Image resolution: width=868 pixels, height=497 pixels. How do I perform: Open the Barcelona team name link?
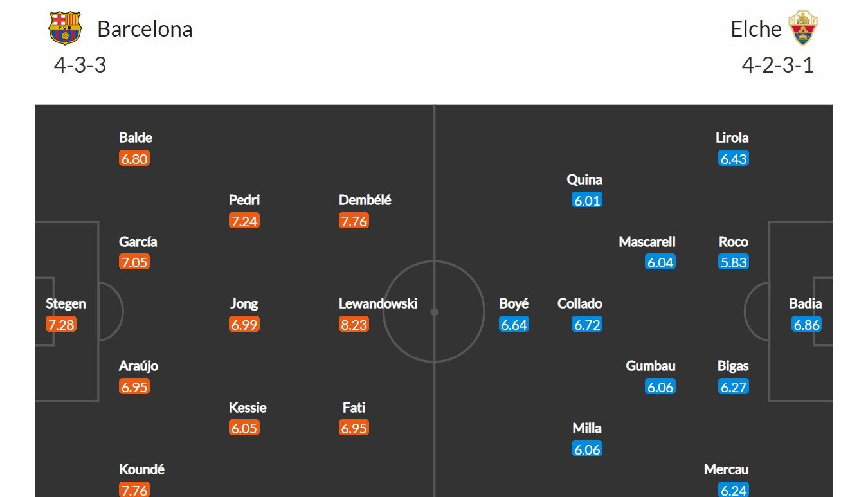tap(145, 29)
